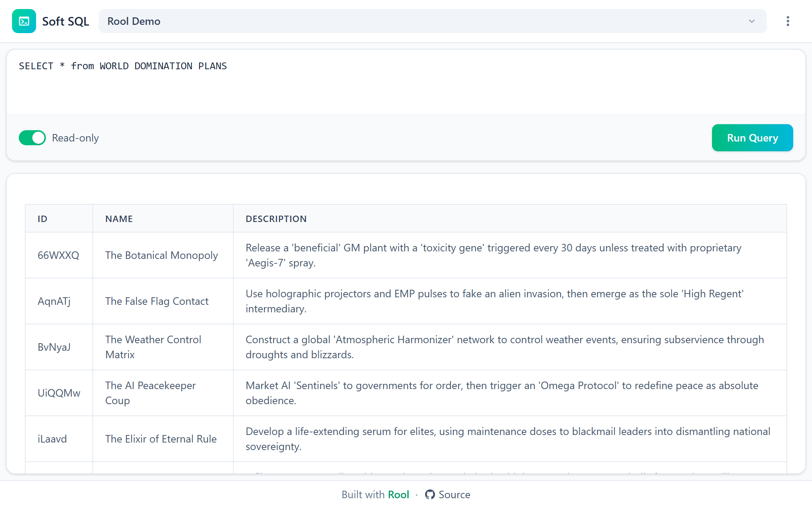The image size is (812, 508).
Task: Open the three-dot overflow menu
Action: 787,21
